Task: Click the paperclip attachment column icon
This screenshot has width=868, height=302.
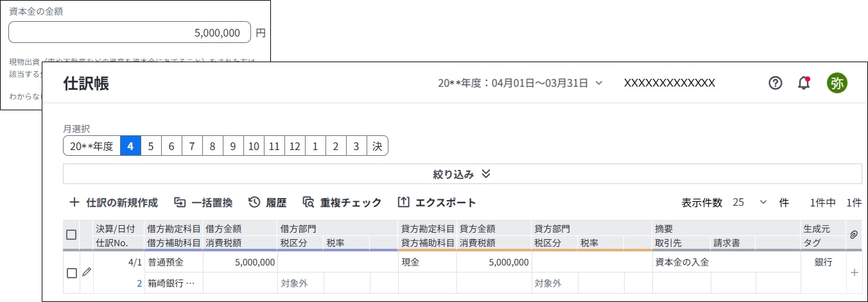Action: point(853,235)
